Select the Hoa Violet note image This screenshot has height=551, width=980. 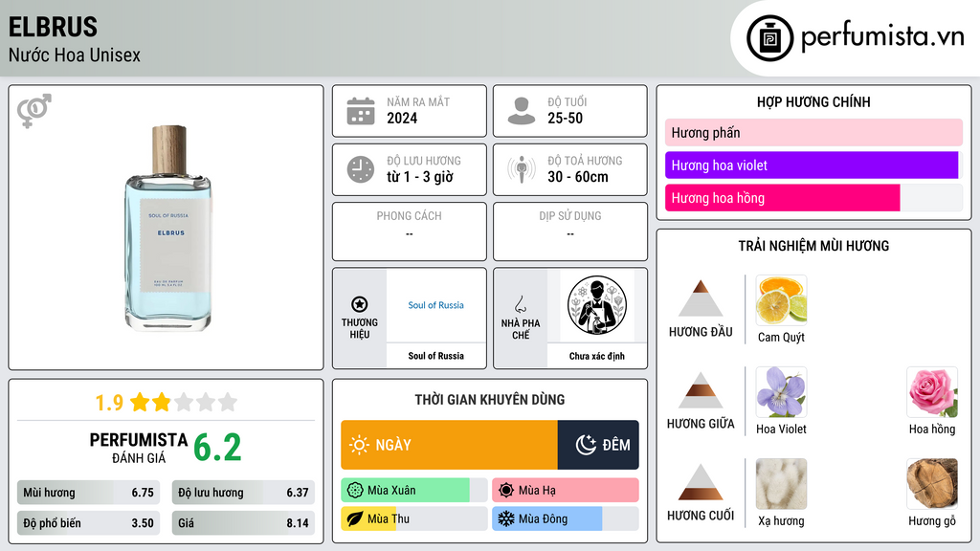[x=781, y=392]
